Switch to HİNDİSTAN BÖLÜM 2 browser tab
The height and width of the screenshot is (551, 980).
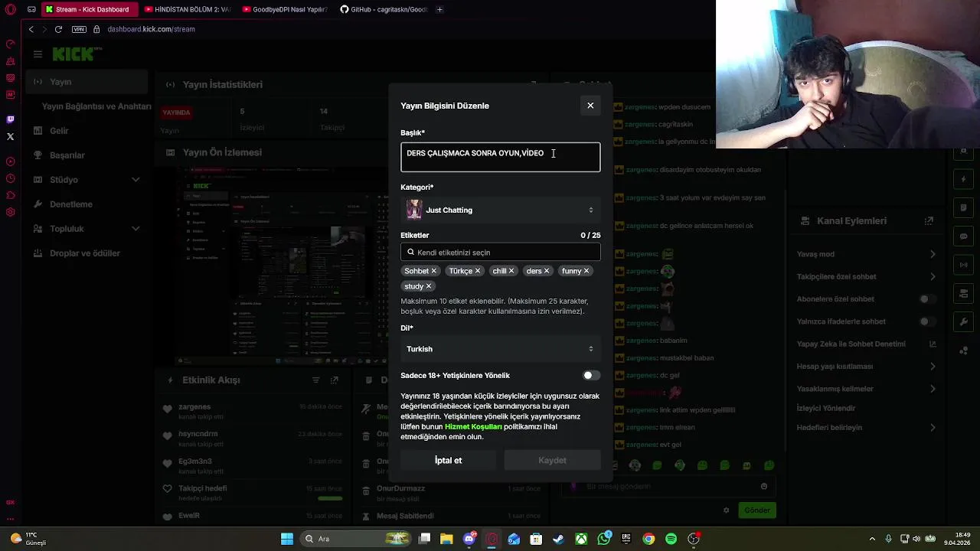(x=187, y=9)
